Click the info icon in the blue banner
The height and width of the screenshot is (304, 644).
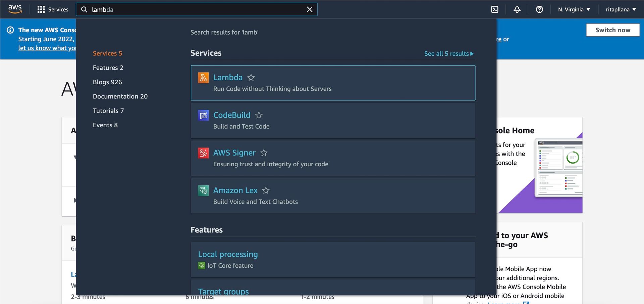[10, 30]
